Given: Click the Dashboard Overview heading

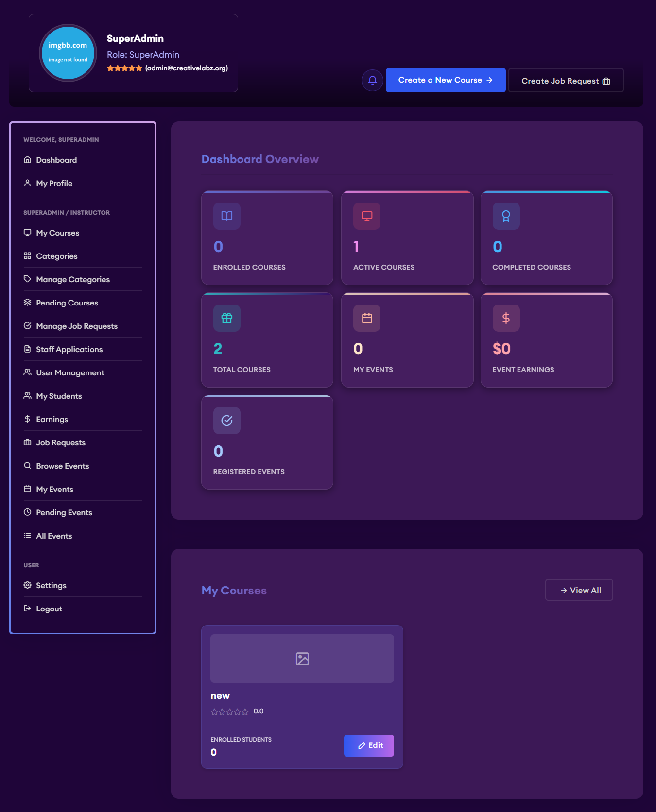Looking at the screenshot, I should (x=260, y=159).
